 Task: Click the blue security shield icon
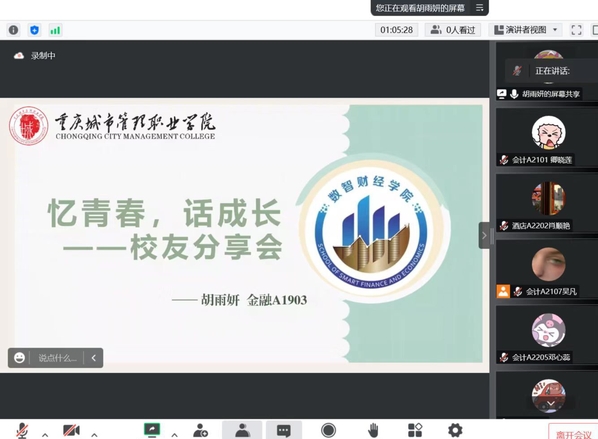(x=35, y=30)
